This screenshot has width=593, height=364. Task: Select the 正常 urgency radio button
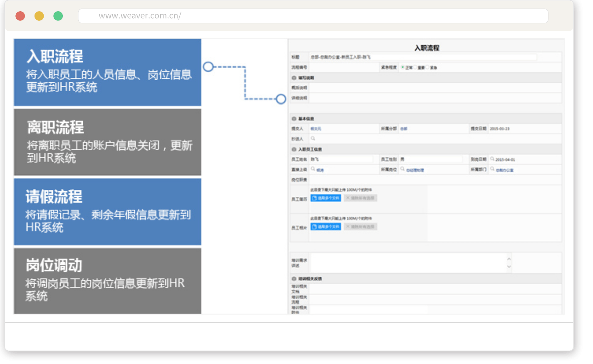click(x=402, y=67)
